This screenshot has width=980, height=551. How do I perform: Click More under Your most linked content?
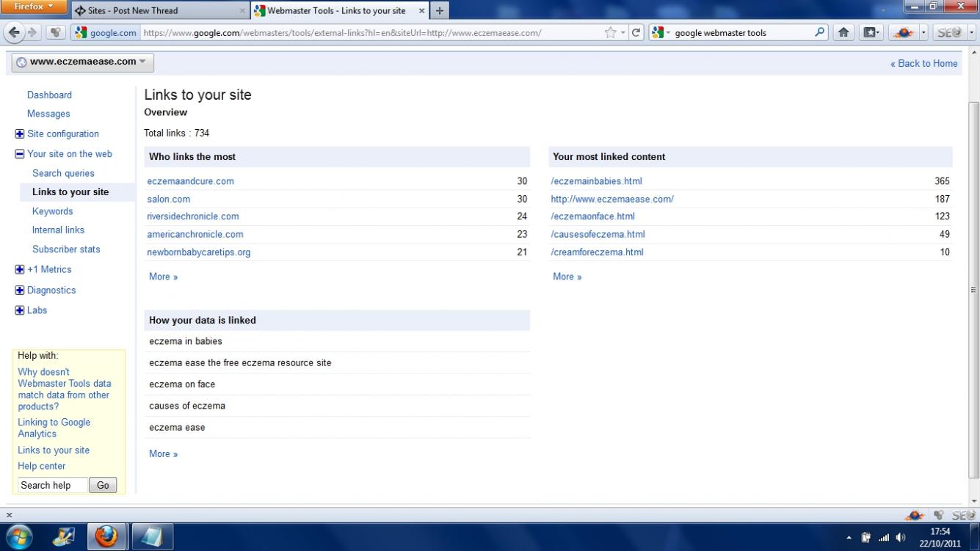click(567, 277)
